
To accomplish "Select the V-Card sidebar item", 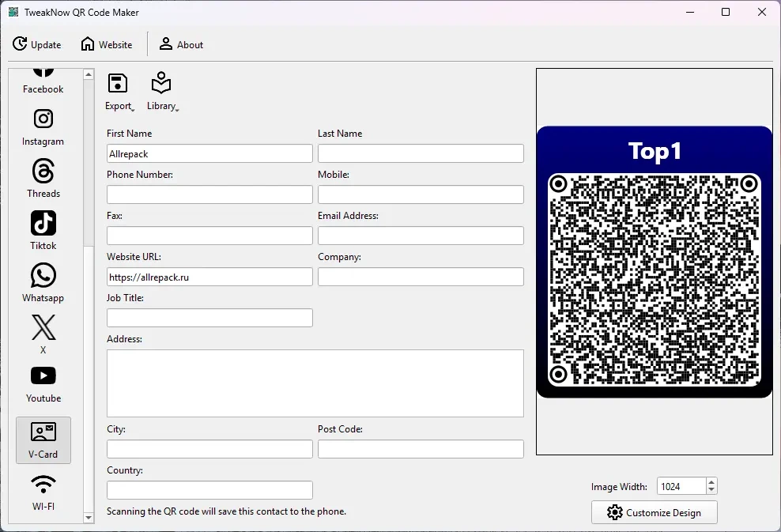I will tap(43, 440).
